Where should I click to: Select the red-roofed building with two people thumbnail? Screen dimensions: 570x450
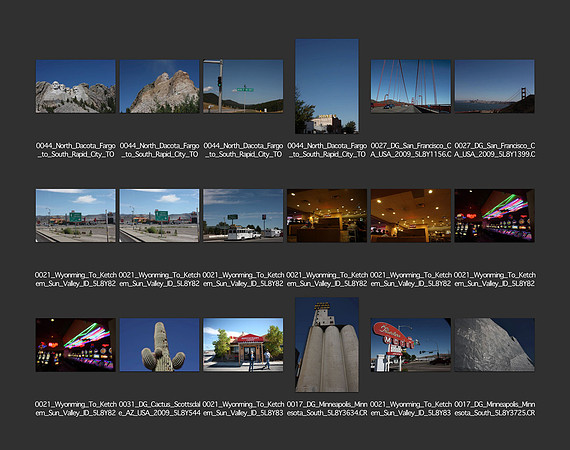point(243,345)
